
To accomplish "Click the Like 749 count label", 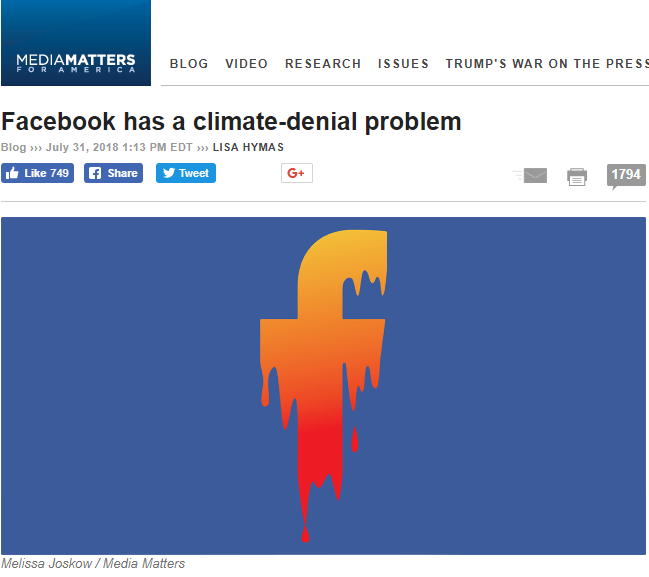I will [x=46, y=173].
